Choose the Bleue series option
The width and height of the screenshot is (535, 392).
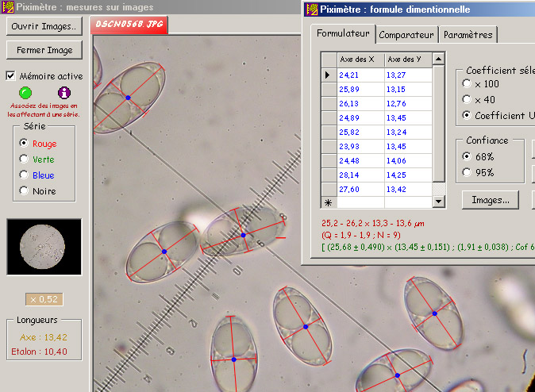point(25,175)
